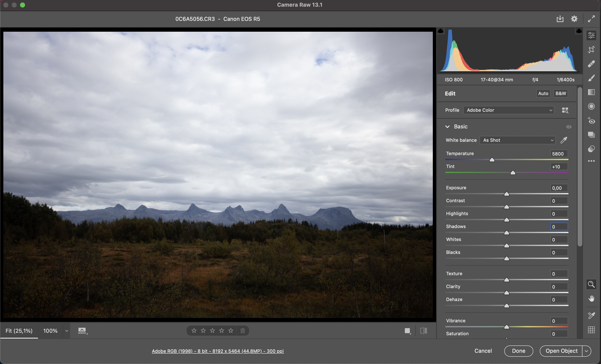Click the Exposure value field 0,00

[559, 188]
